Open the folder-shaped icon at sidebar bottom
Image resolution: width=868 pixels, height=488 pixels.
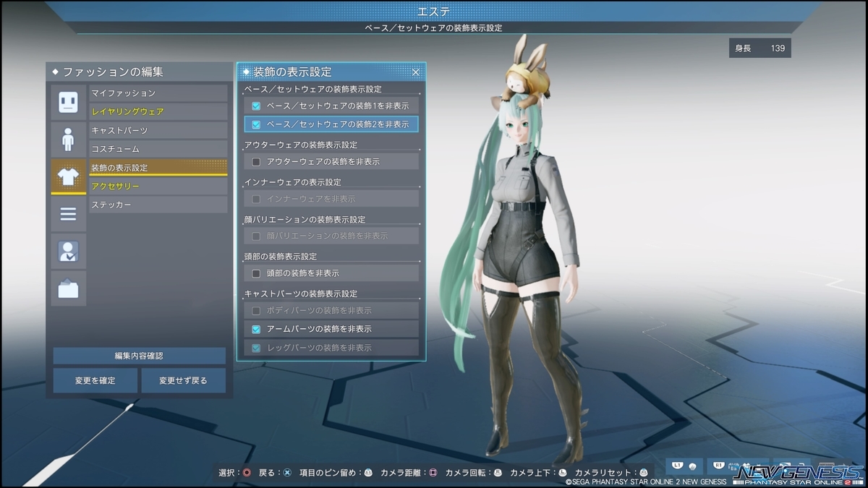pyautogui.click(x=68, y=288)
